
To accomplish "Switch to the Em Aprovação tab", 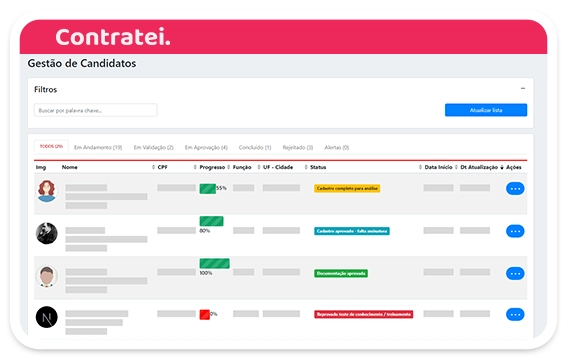I will (206, 147).
